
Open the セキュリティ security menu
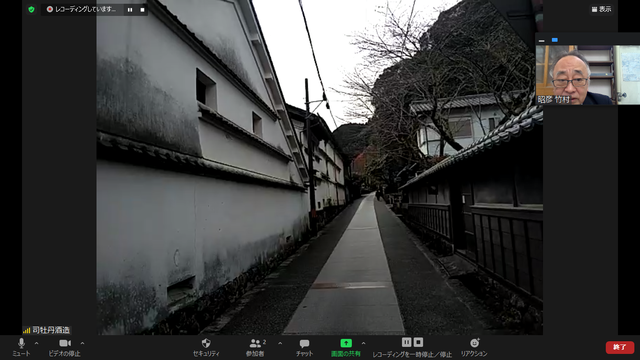tap(206, 347)
